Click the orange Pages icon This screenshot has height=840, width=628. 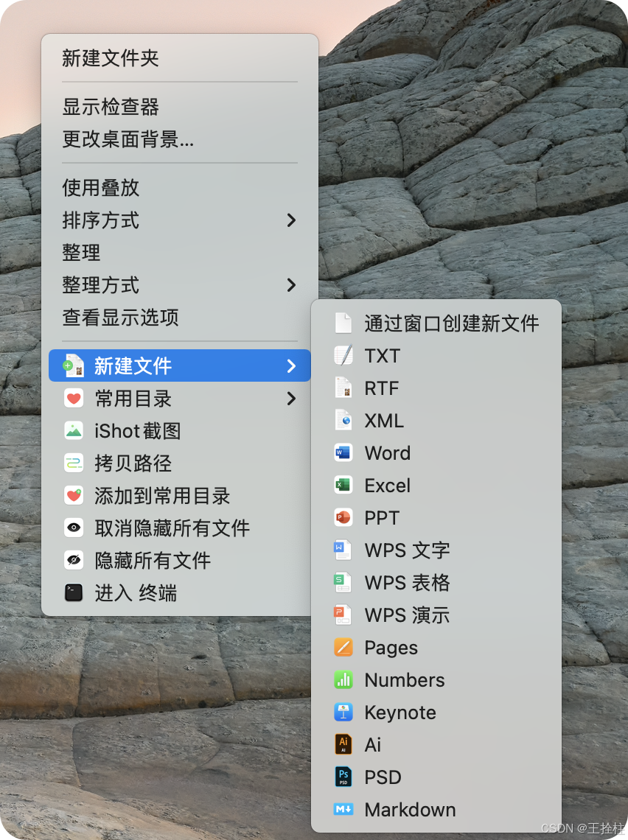click(x=343, y=647)
